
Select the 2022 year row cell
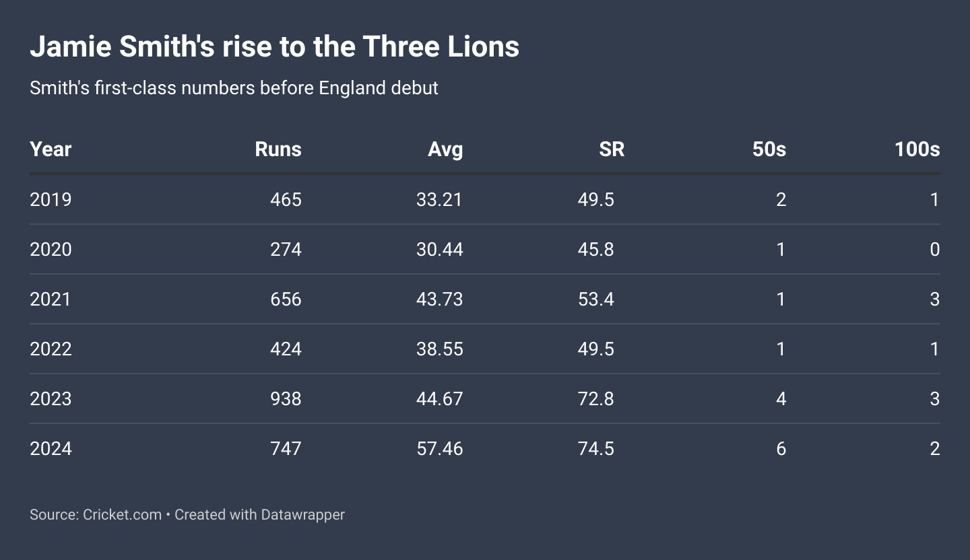pos(51,349)
